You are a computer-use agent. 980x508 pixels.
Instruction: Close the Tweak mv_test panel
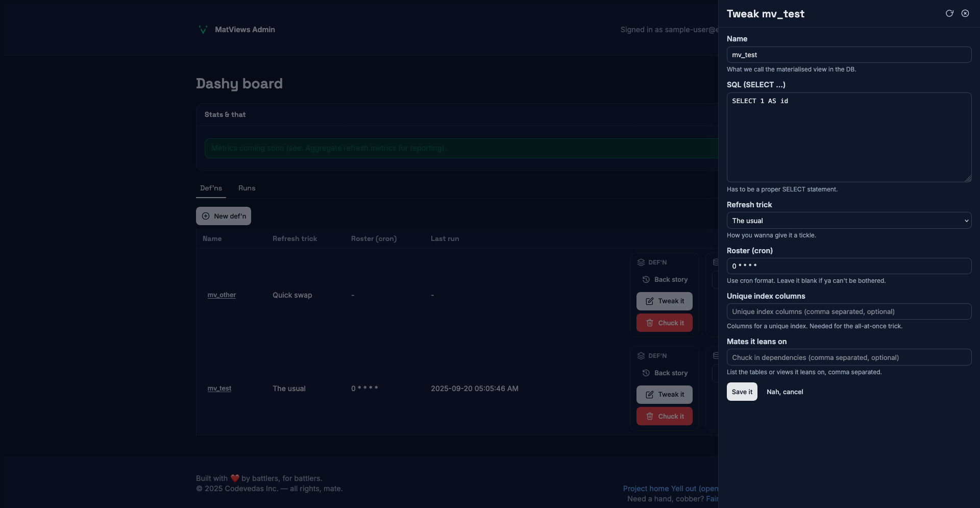[965, 13]
